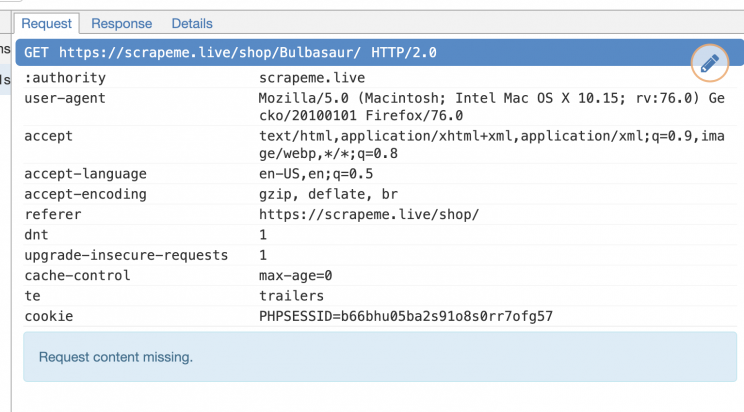Select the accept-language header name

point(85,174)
